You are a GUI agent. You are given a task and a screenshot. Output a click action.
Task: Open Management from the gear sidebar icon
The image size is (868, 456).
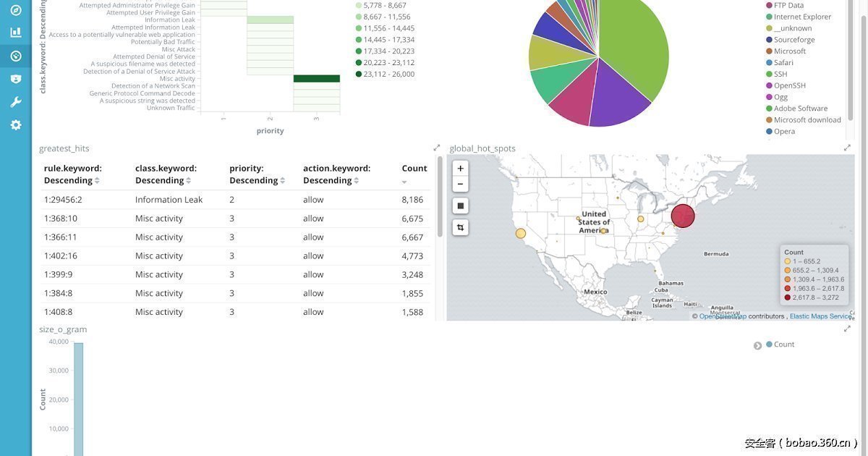pyautogui.click(x=15, y=124)
